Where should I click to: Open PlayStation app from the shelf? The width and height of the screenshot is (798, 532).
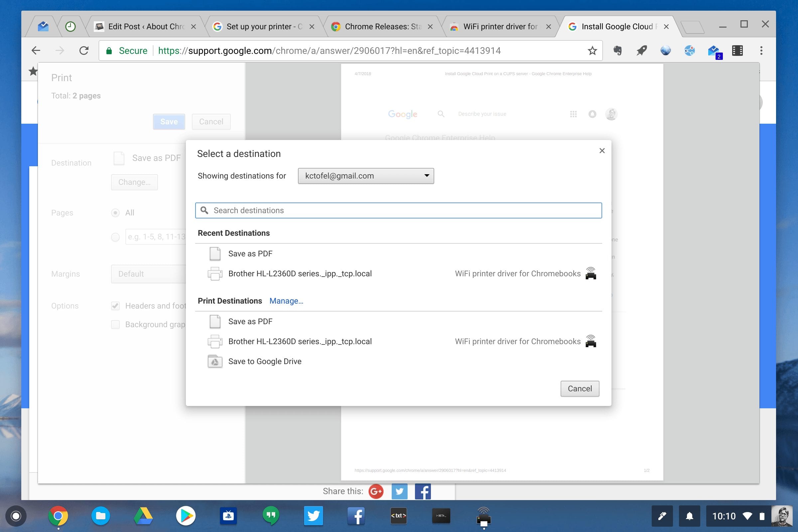pyautogui.click(x=228, y=516)
